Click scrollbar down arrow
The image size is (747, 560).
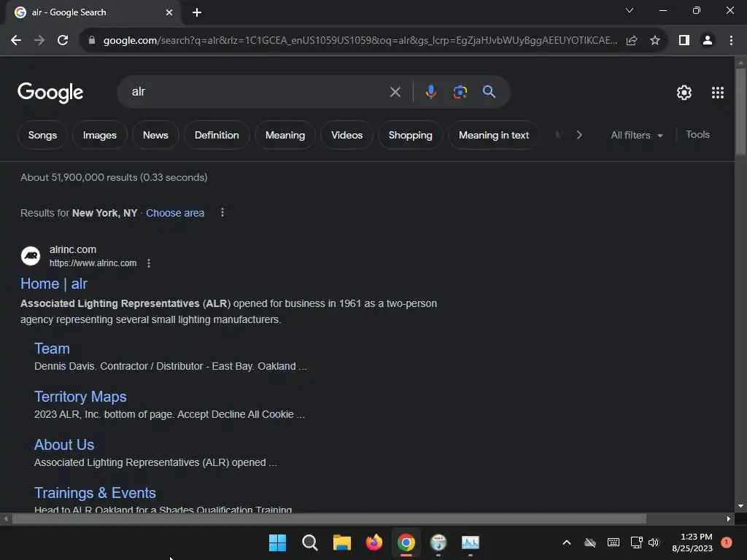[740, 506]
